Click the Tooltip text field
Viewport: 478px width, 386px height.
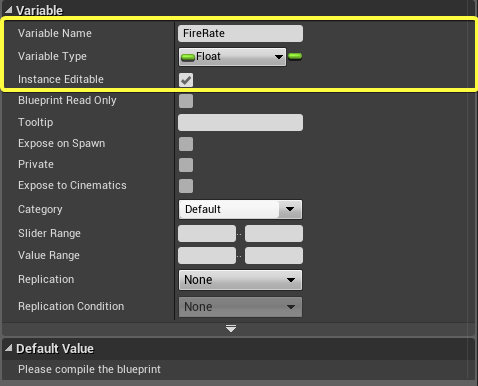[240, 122]
